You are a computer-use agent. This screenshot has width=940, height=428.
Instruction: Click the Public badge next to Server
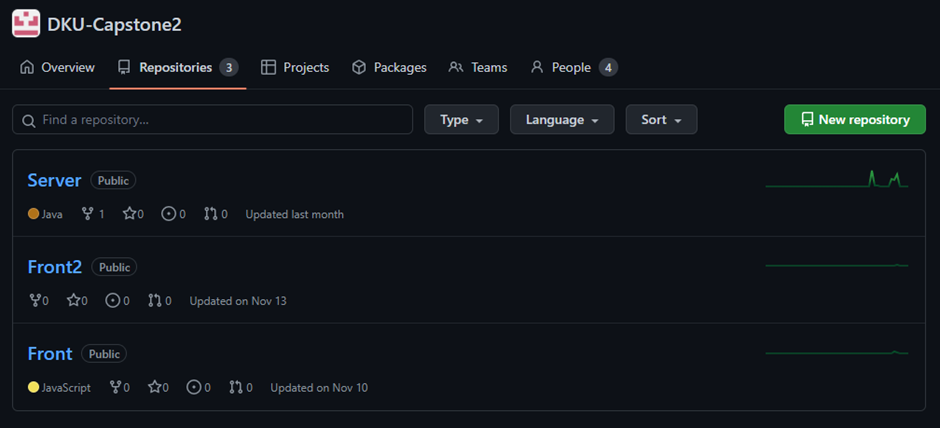113,180
